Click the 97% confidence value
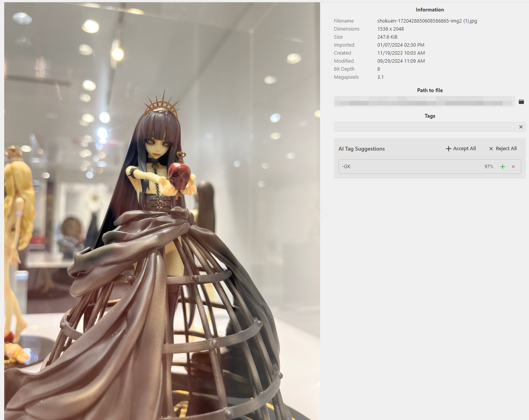 [x=489, y=167]
